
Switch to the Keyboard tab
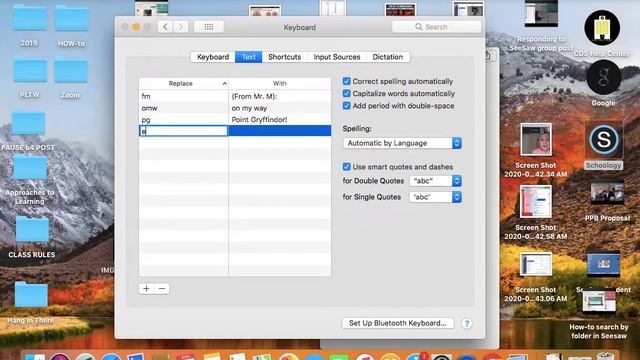(213, 57)
